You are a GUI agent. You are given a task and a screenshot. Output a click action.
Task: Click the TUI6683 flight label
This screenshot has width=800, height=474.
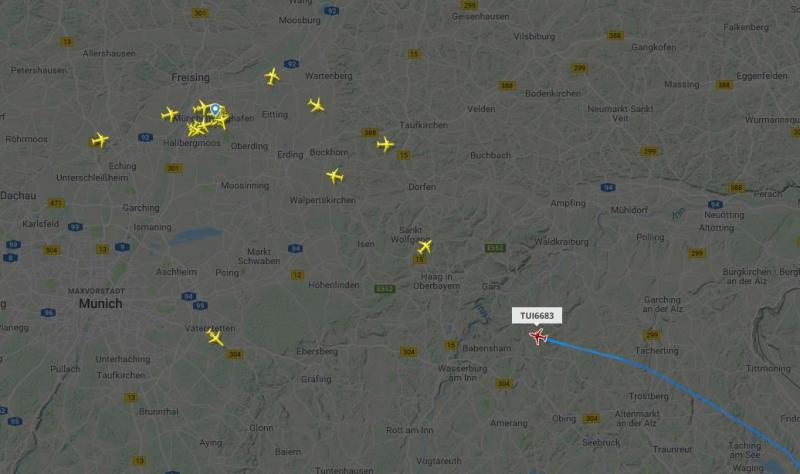coord(537,316)
